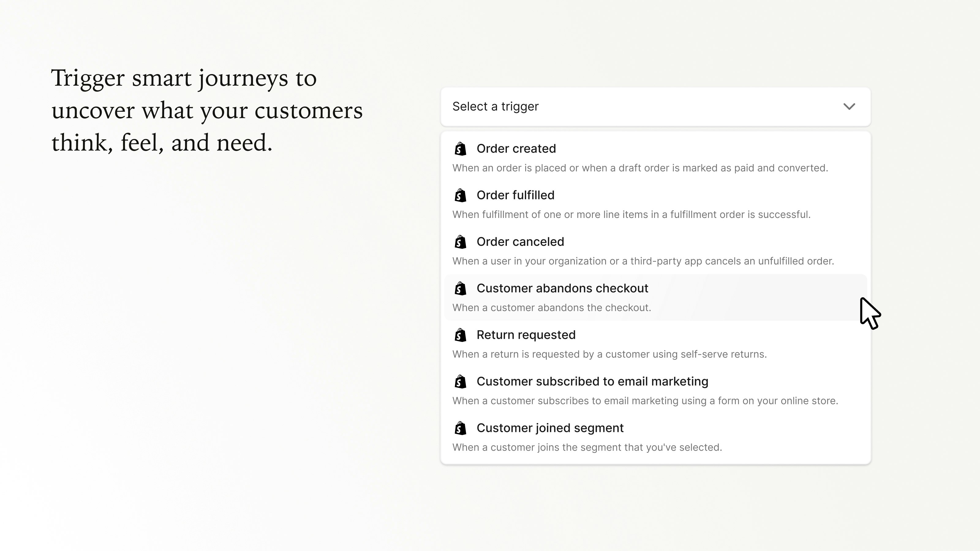The width and height of the screenshot is (980, 551).
Task: Collapse the list using the chevron arrow
Action: (849, 107)
